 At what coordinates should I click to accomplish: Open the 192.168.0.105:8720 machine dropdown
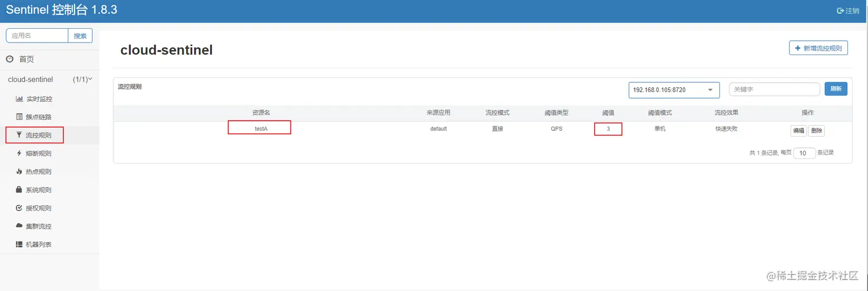674,90
